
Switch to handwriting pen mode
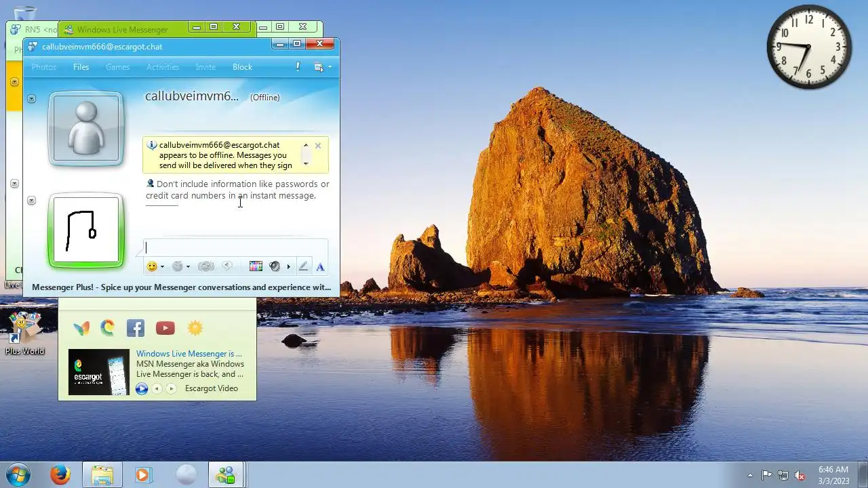303,266
